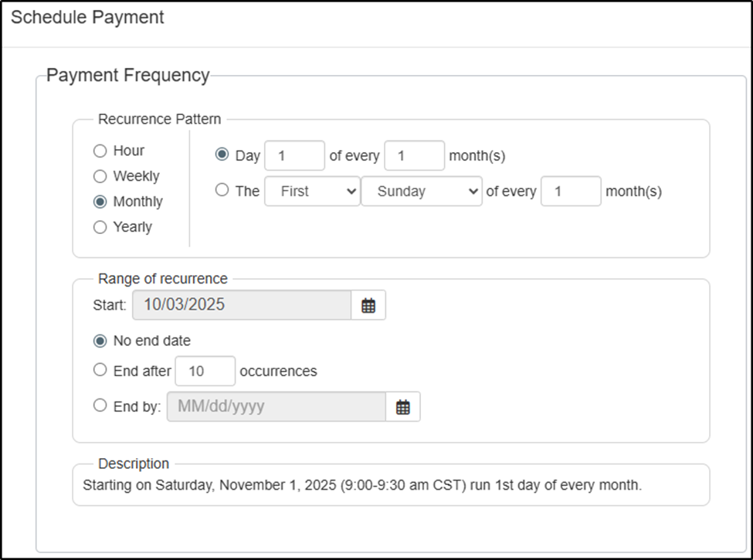Edit the occurrences count field
This screenshot has height=560, width=753.
point(205,372)
